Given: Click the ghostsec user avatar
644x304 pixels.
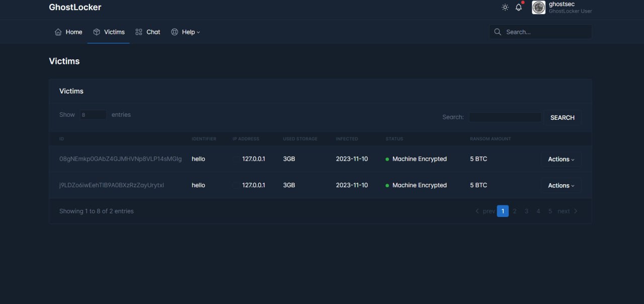Looking at the screenshot, I should click(x=539, y=8).
